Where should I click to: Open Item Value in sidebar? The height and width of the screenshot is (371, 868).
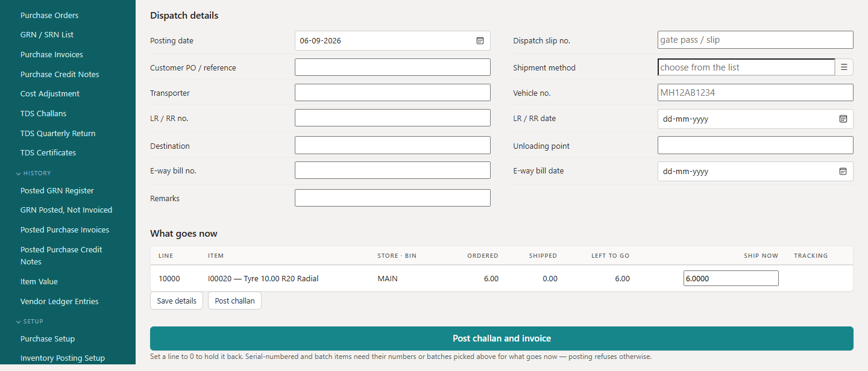tap(39, 282)
